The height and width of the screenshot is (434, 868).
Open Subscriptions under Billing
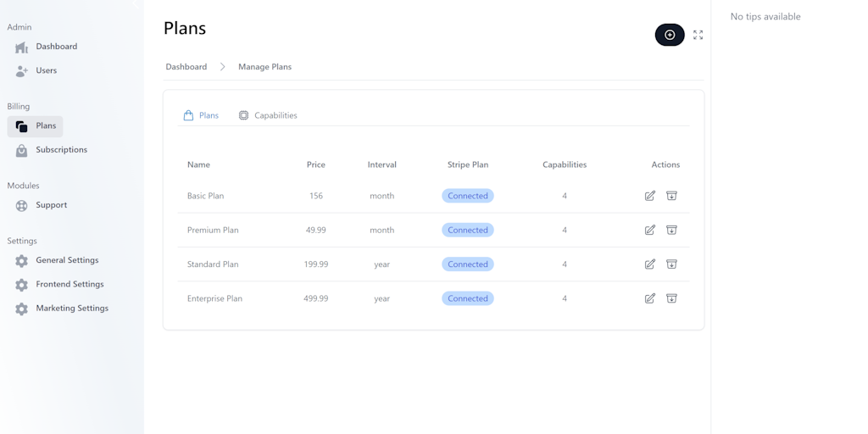click(x=61, y=150)
